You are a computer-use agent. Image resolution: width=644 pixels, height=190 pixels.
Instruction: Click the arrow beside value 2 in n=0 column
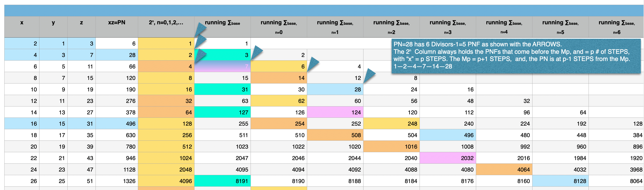point(256,52)
